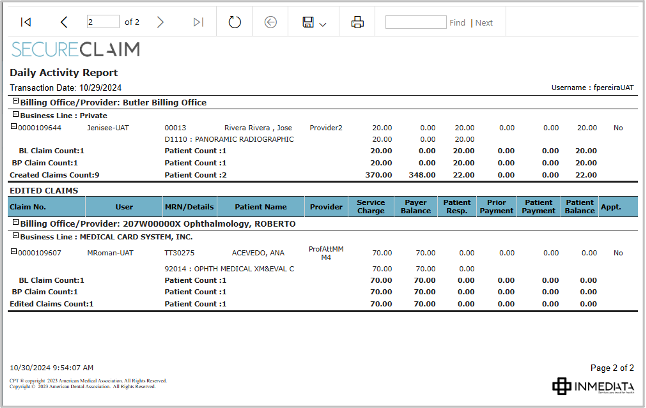
Task: Collapse the Business Line Private section
Action: tap(14, 115)
